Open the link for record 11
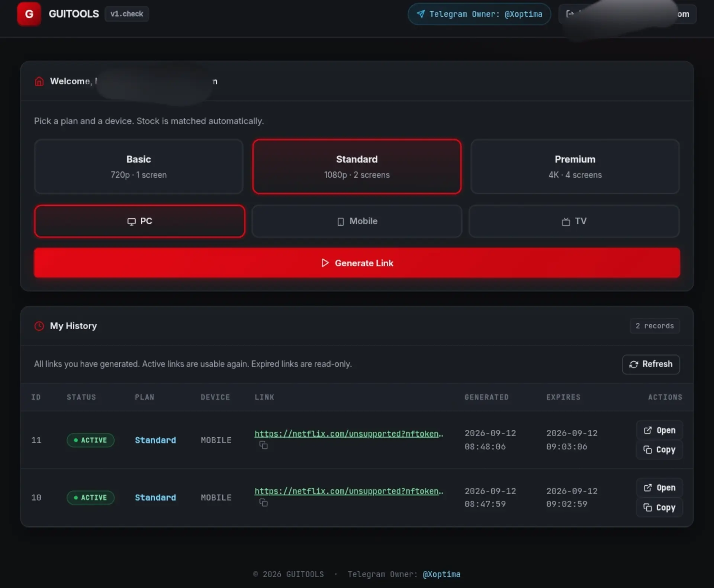This screenshot has height=588, width=714. click(x=659, y=430)
